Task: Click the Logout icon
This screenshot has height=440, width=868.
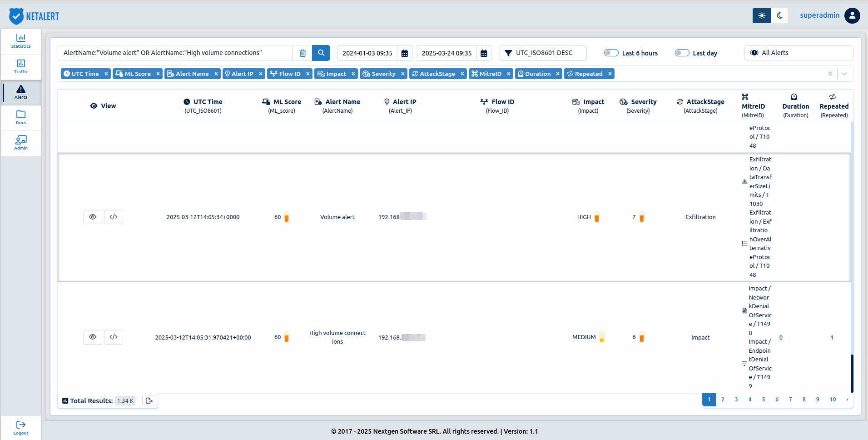Action: [21, 425]
